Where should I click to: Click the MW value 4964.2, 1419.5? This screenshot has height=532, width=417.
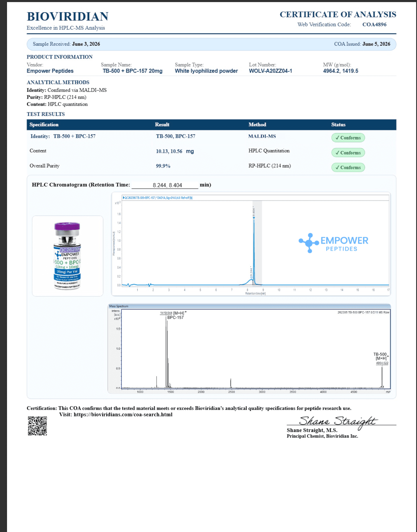click(340, 71)
